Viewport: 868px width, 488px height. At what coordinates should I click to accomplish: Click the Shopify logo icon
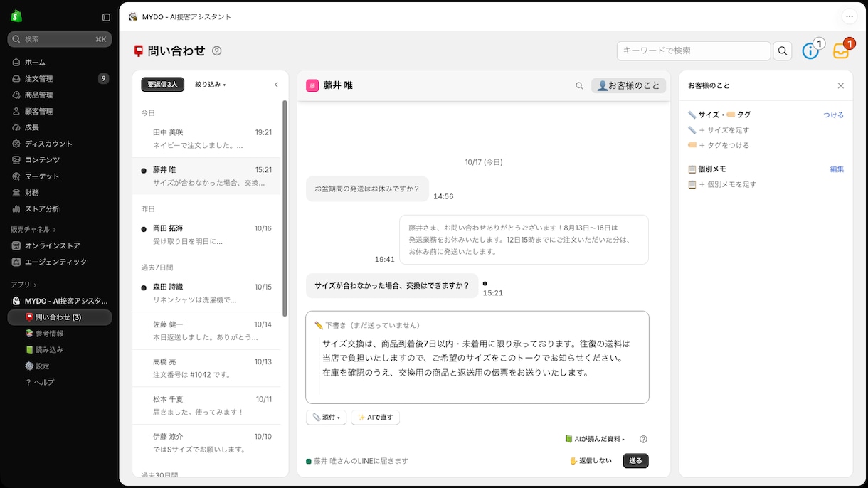pos(16,16)
